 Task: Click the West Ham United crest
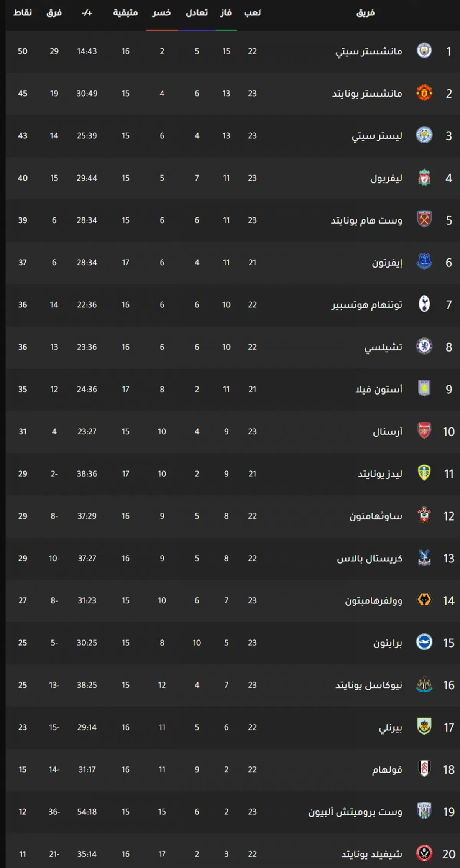point(424,220)
